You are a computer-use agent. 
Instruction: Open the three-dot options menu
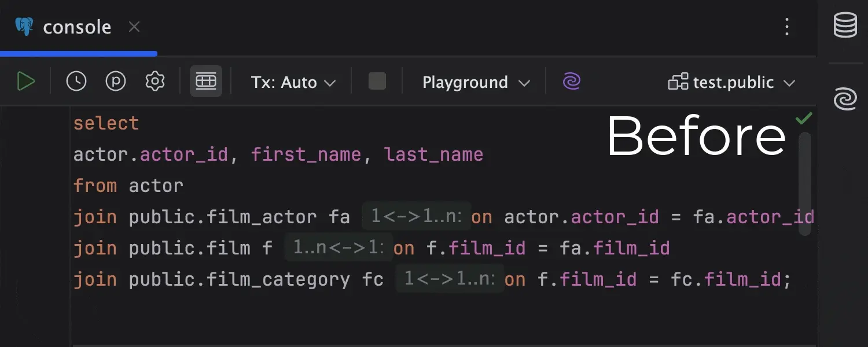click(x=786, y=26)
